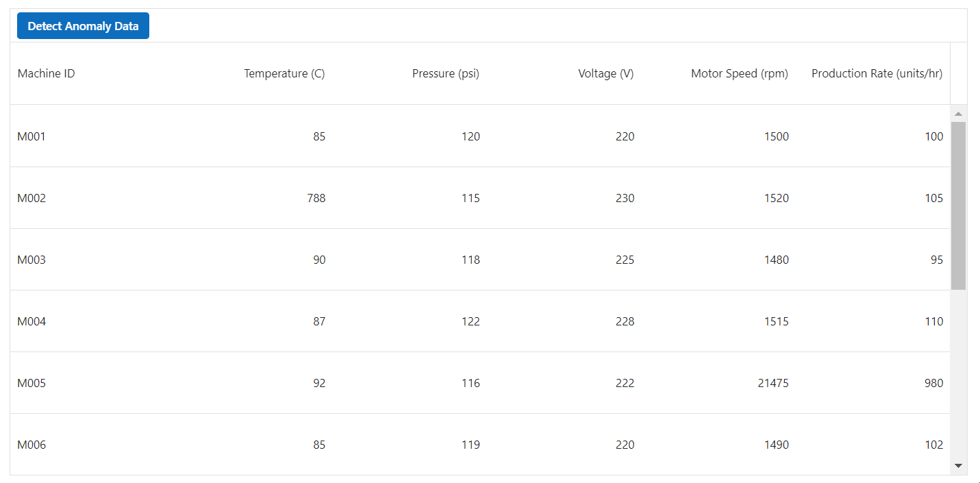The image size is (980, 483).
Task: Select the M002 machine ID cell
Action: [32, 198]
